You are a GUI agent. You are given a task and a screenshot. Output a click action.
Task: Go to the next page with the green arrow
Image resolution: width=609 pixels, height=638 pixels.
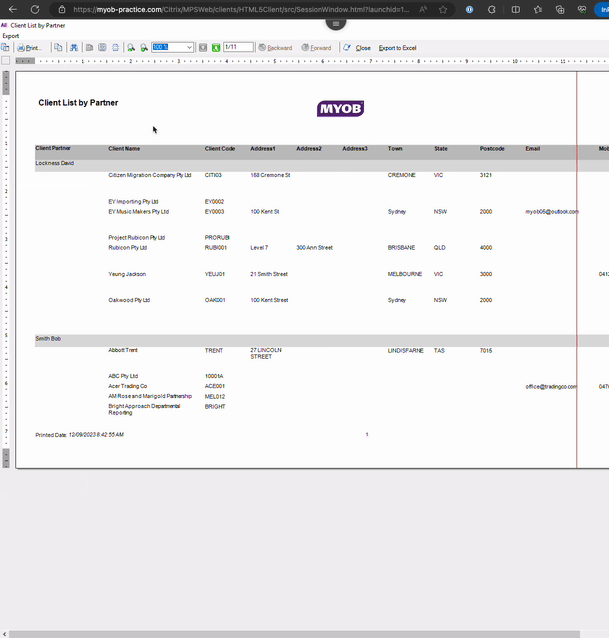click(216, 47)
